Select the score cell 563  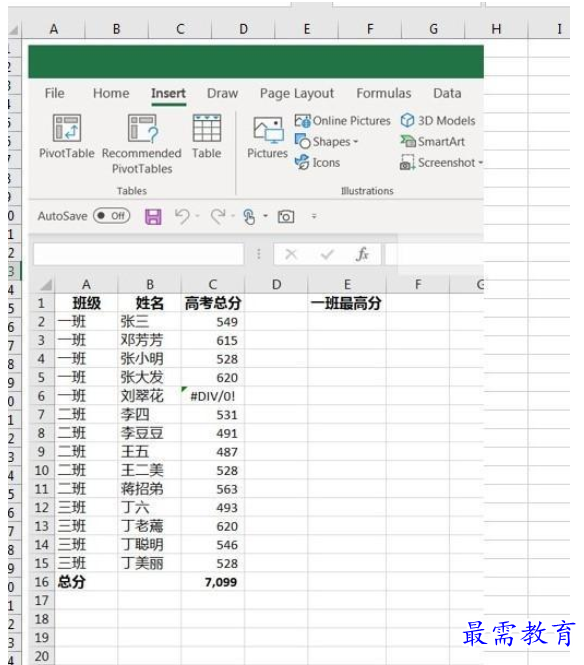213,489
